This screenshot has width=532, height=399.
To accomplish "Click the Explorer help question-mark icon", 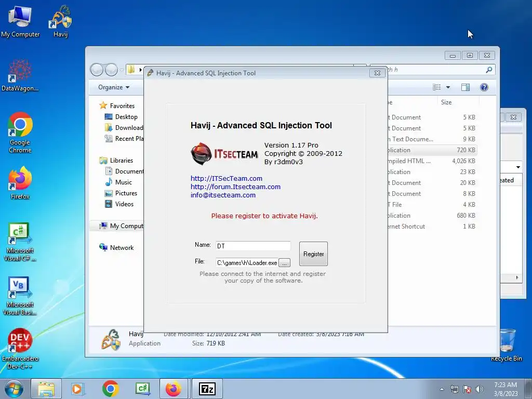I will [x=484, y=87].
